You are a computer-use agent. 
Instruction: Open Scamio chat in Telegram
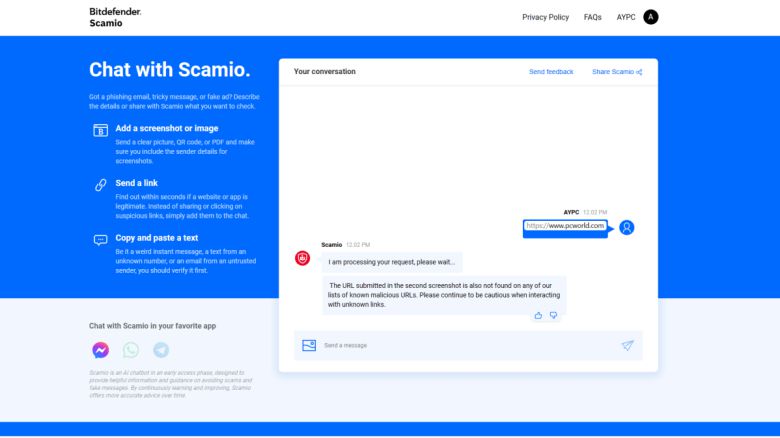[161, 350]
